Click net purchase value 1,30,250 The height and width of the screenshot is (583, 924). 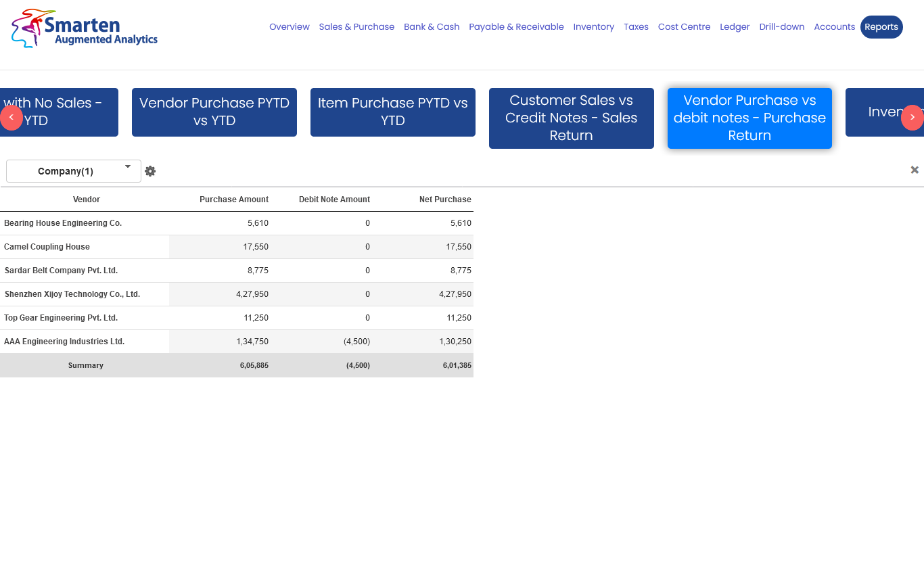point(455,342)
